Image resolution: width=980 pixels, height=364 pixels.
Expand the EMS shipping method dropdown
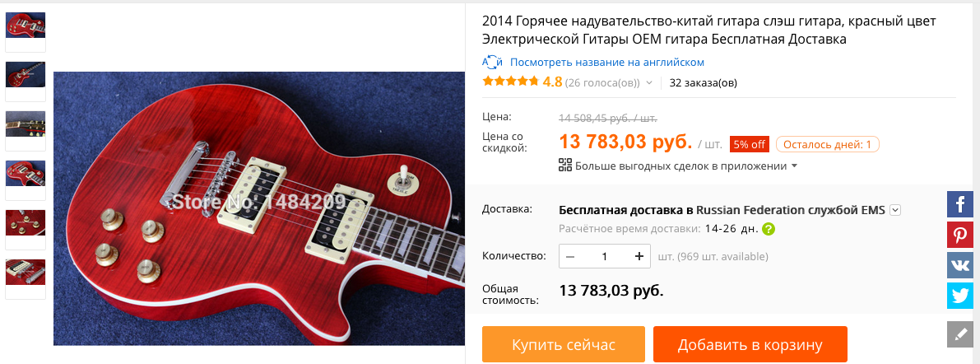[895, 210]
